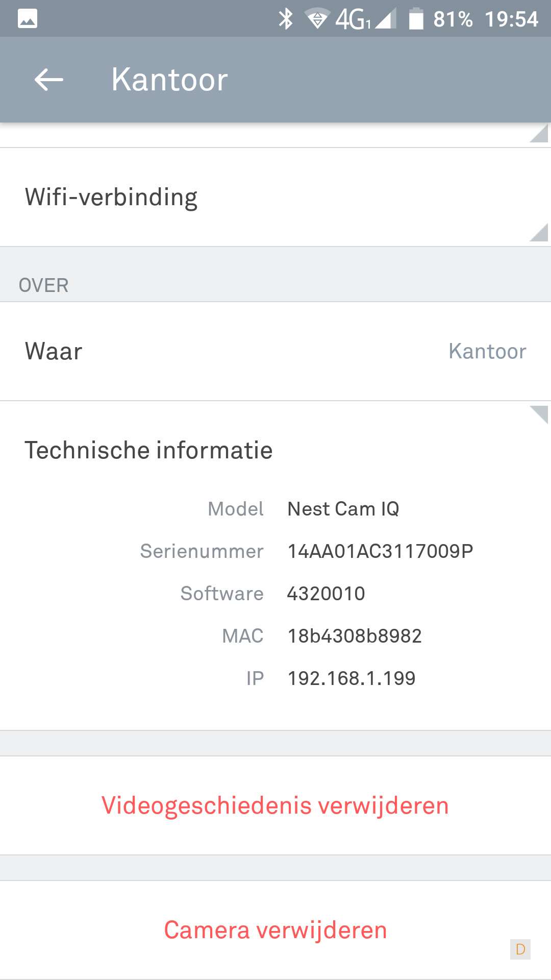Tap the back arrow in header

pos(49,80)
